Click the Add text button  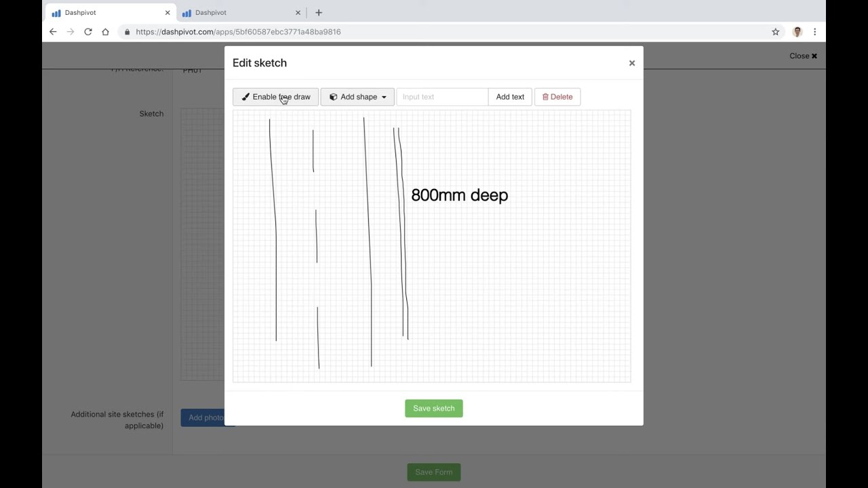pyautogui.click(x=510, y=97)
